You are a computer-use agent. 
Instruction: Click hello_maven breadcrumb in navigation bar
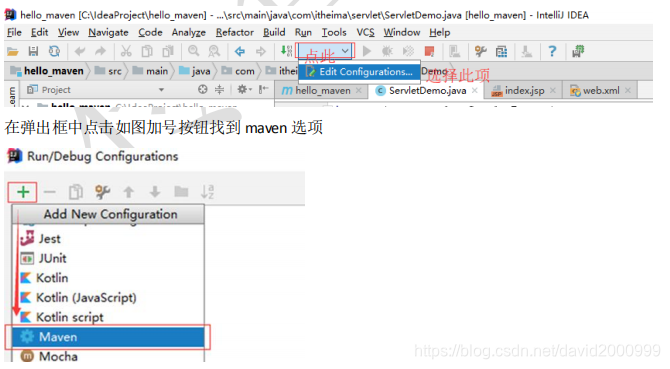47,71
